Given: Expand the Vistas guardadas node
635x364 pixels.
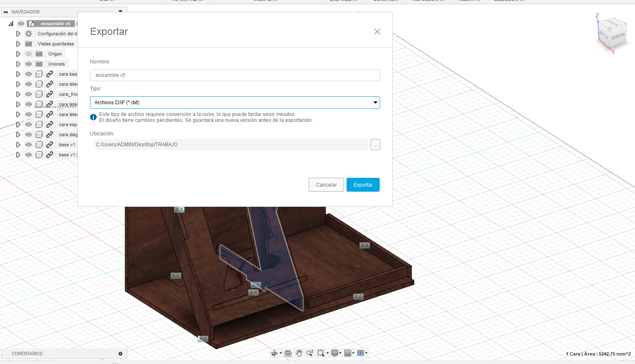Looking at the screenshot, I should pos(18,44).
